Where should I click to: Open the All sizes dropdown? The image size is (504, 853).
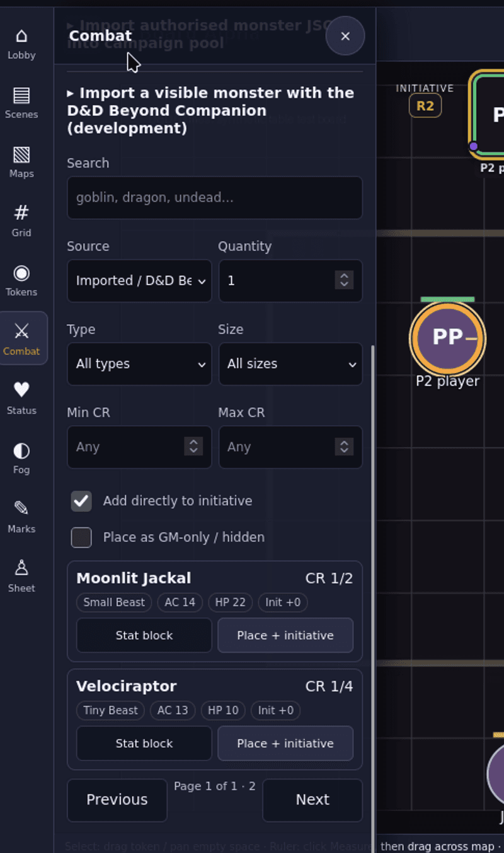[290, 364]
